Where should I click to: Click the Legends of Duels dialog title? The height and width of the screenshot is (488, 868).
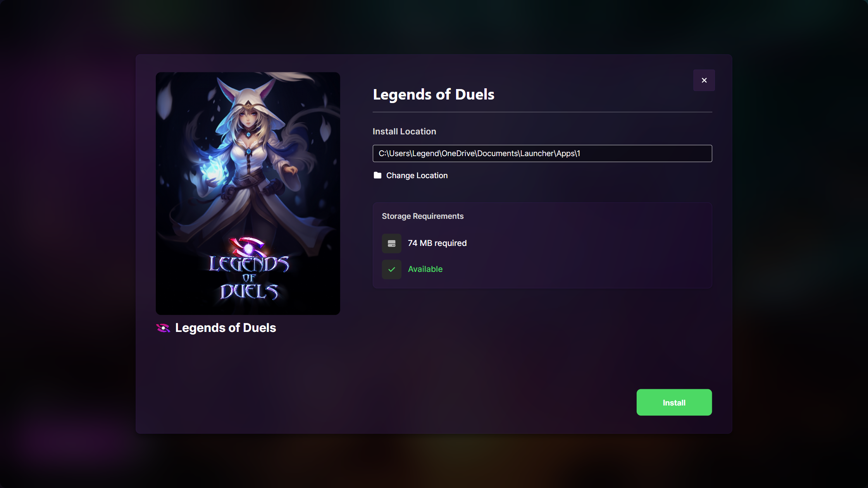click(x=434, y=95)
